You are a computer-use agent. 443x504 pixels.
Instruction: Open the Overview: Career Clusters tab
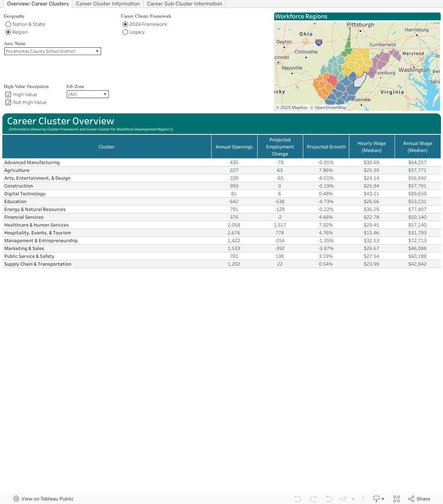pyautogui.click(x=38, y=4)
